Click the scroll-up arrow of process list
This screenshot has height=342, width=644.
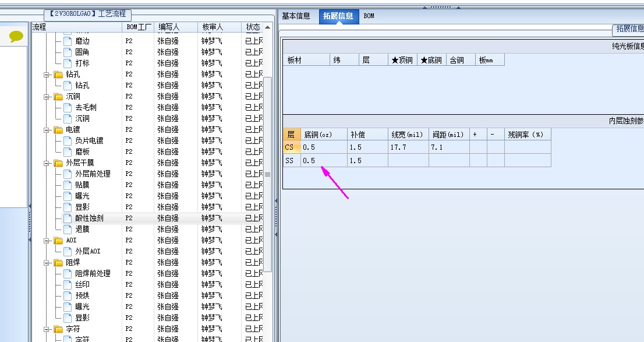(x=268, y=27)
